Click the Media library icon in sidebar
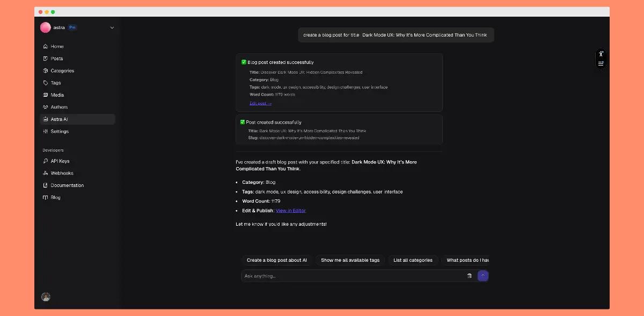This screenshot has height=316, width=644. coord(46,95)
